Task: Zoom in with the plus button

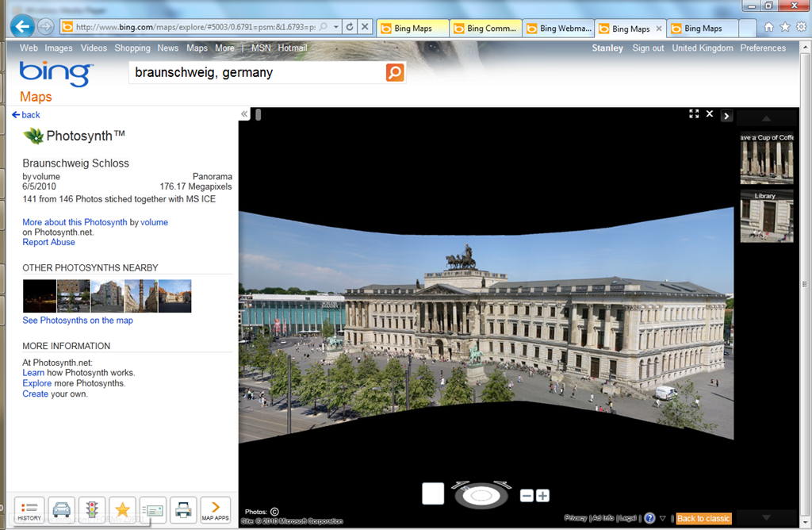Action: 542,496
